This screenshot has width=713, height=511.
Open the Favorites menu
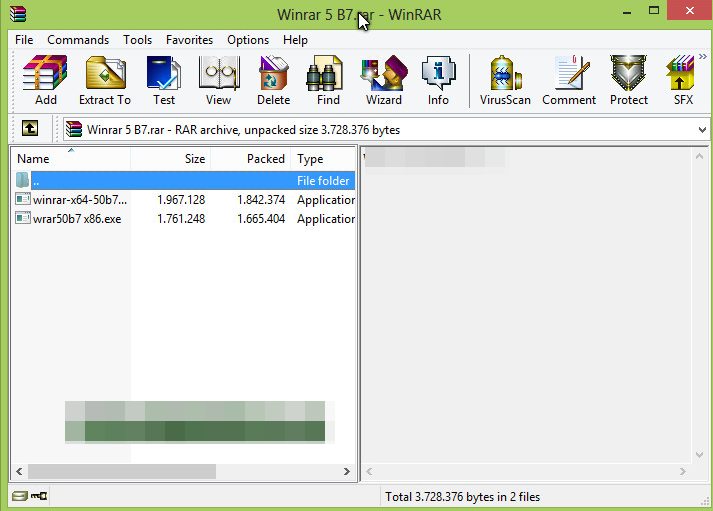(x=189, y=40)
